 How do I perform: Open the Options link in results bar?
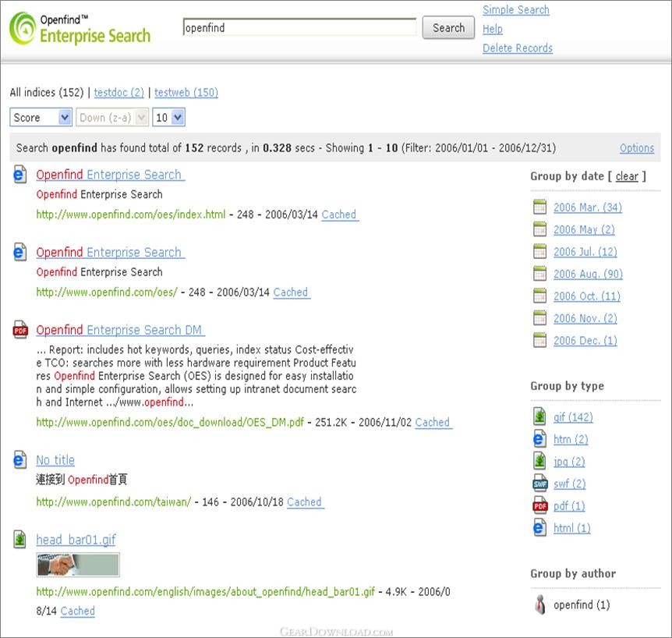click(637, 148)
